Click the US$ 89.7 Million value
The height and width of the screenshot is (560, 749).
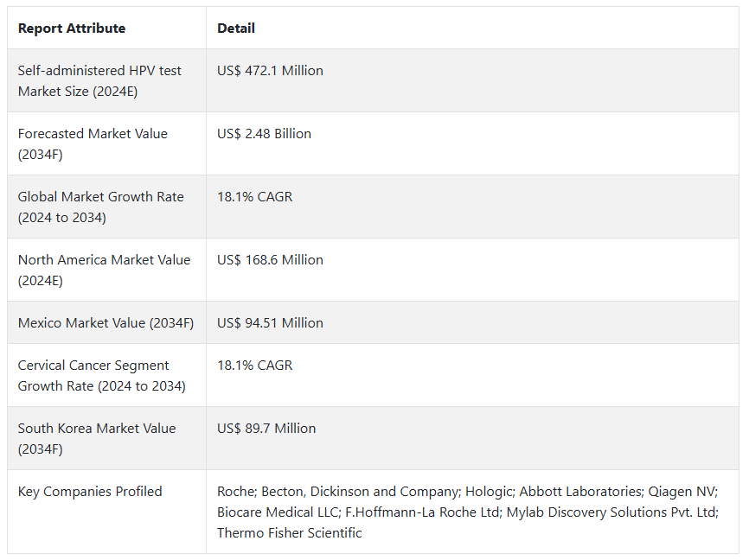(x=266, y=429)
